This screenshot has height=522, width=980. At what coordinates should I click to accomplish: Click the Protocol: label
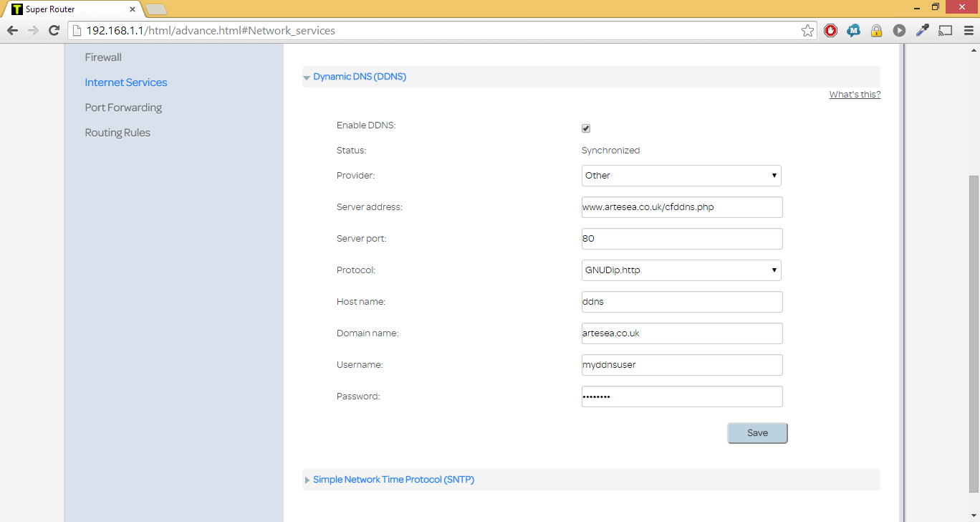tap(356, 270)
